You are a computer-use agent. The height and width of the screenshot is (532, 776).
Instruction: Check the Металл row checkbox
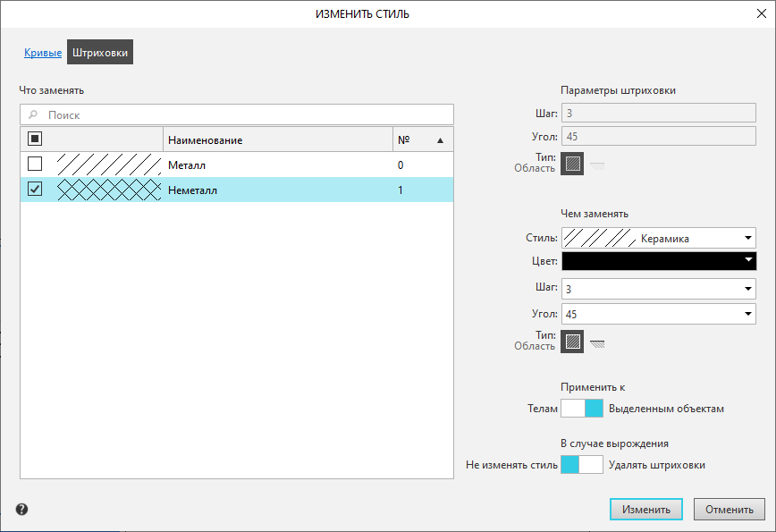tap(35, 165)
